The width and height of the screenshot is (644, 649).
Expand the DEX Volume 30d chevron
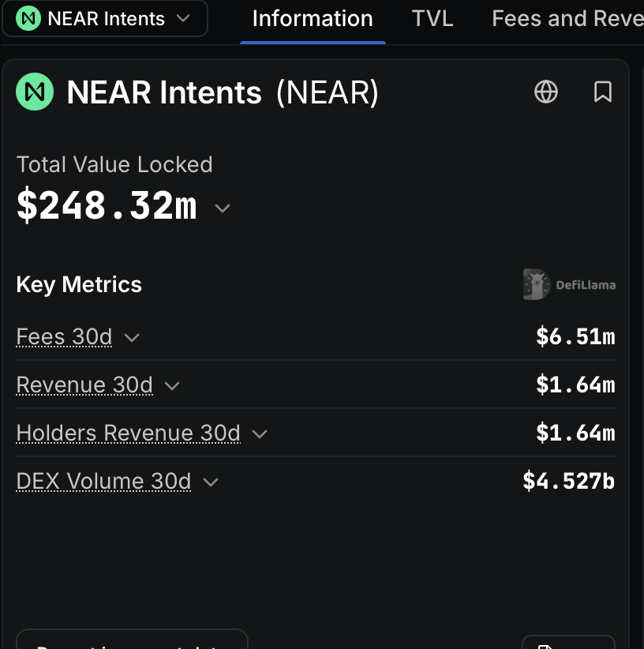211,482
